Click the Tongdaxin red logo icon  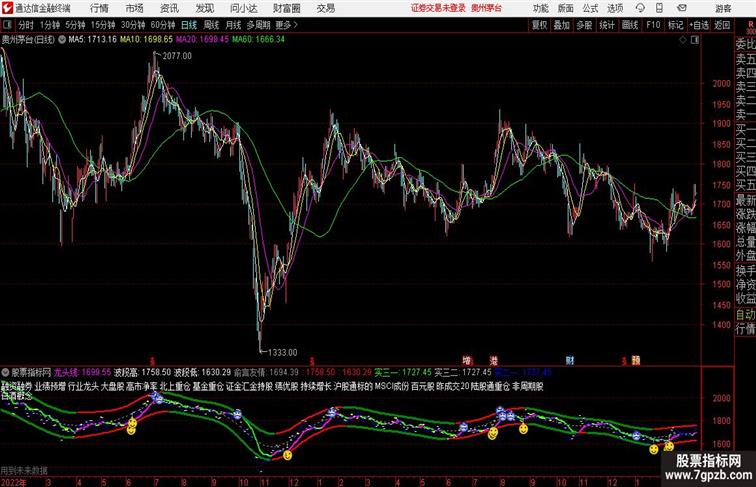pyautogui.click(x=7, y=8)
